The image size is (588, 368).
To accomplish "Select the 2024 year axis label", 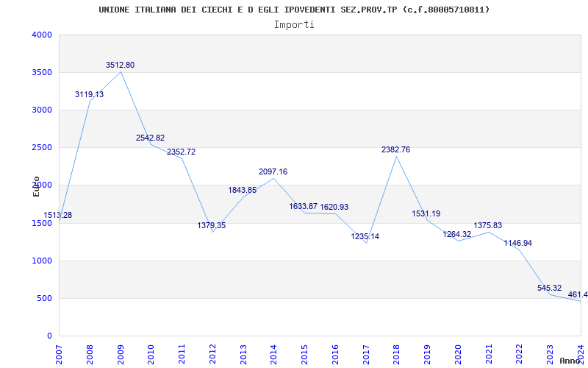I will [x=581, y=355].
